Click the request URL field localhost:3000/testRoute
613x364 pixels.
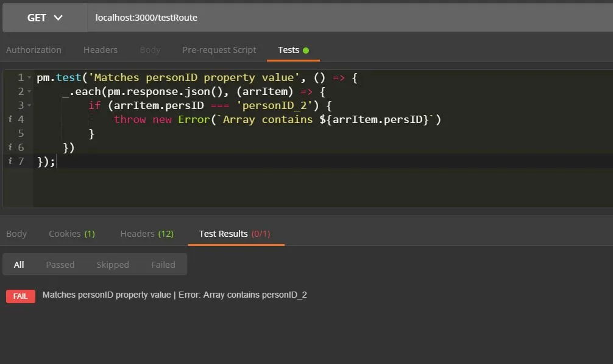click(x=350, y=18)
